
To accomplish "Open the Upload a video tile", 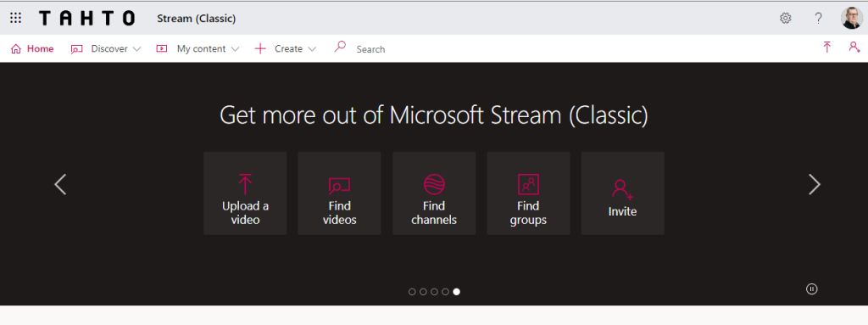I will 245,193.
